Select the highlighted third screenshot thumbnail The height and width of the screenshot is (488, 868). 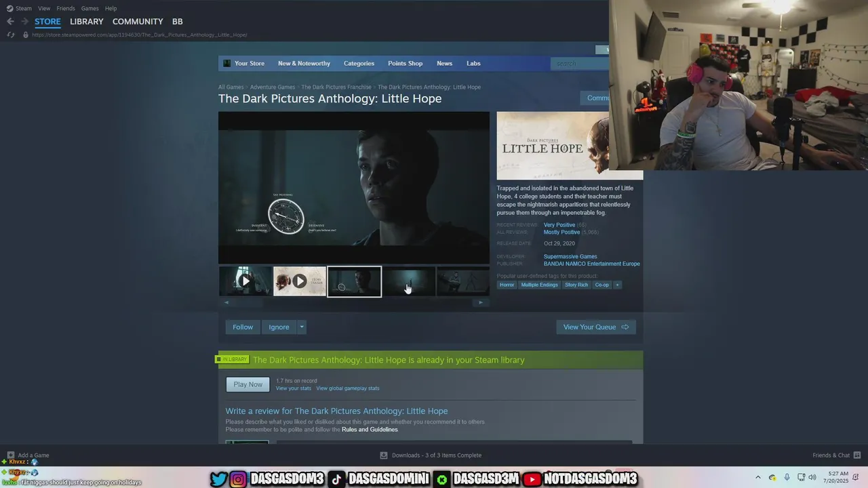pos(354,281)
